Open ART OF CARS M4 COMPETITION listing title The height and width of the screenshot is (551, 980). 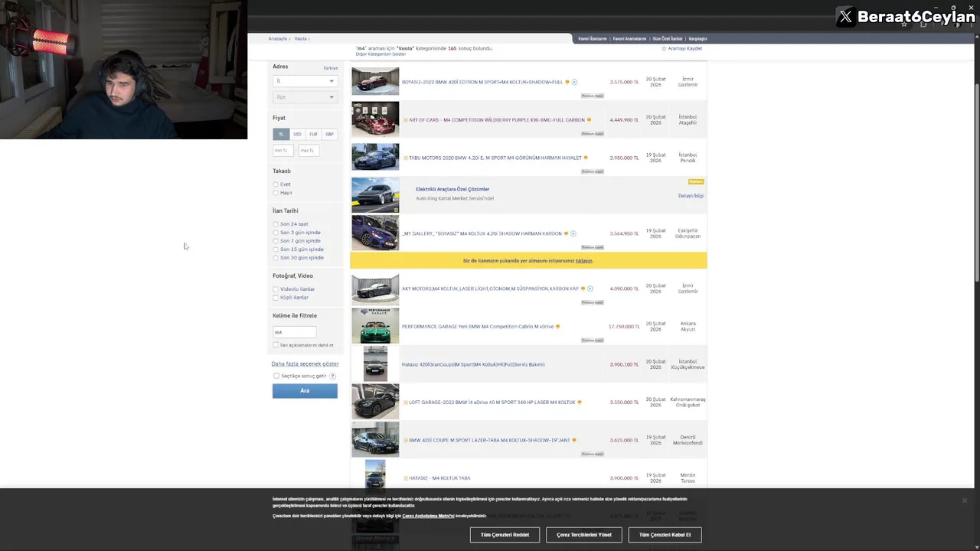click(497, 120)
